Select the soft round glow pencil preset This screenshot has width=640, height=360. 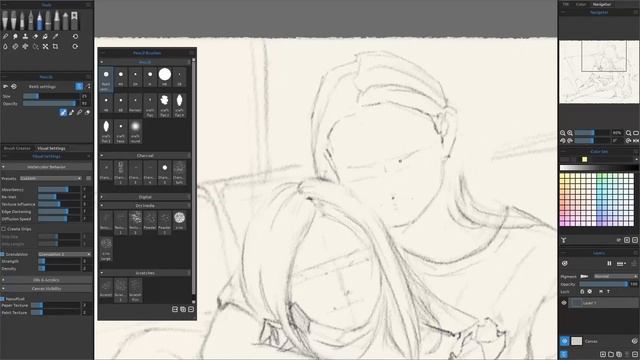(135, 131)
